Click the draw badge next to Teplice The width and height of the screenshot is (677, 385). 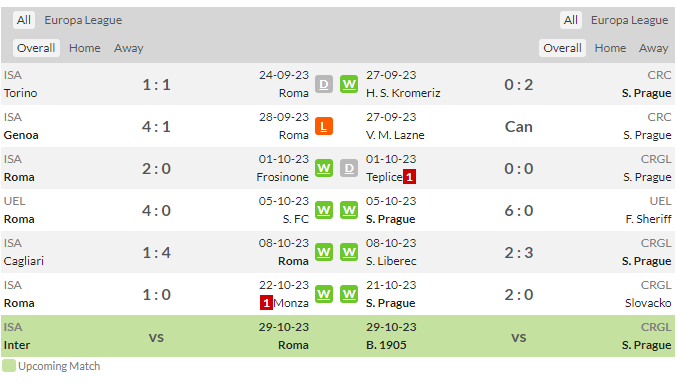click(349, 168)
